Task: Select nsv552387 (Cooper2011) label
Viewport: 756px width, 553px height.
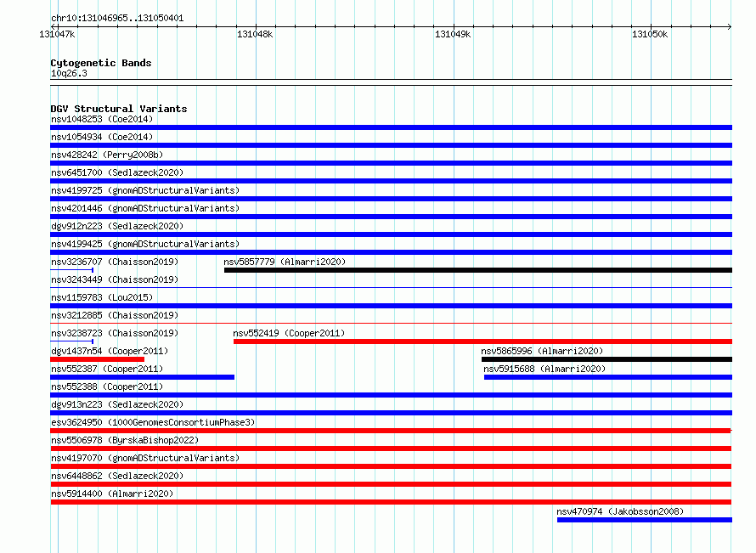Action: click(x=107, y=369)
